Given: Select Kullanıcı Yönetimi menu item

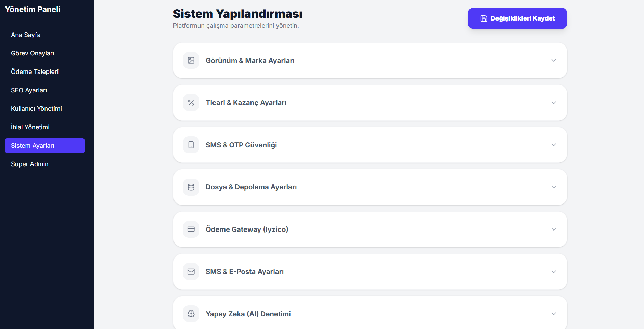Looking at the screenshot, I should click(36, 109).
